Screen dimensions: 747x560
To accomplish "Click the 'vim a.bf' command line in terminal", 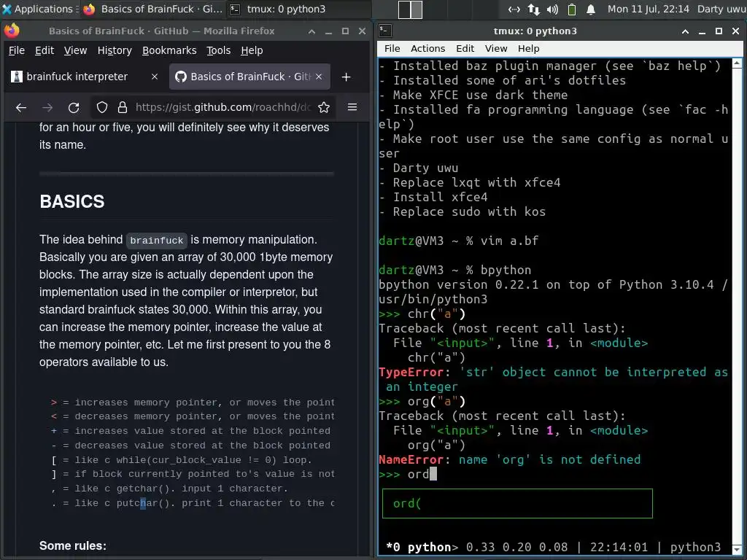I will click(x=459, y=241).
